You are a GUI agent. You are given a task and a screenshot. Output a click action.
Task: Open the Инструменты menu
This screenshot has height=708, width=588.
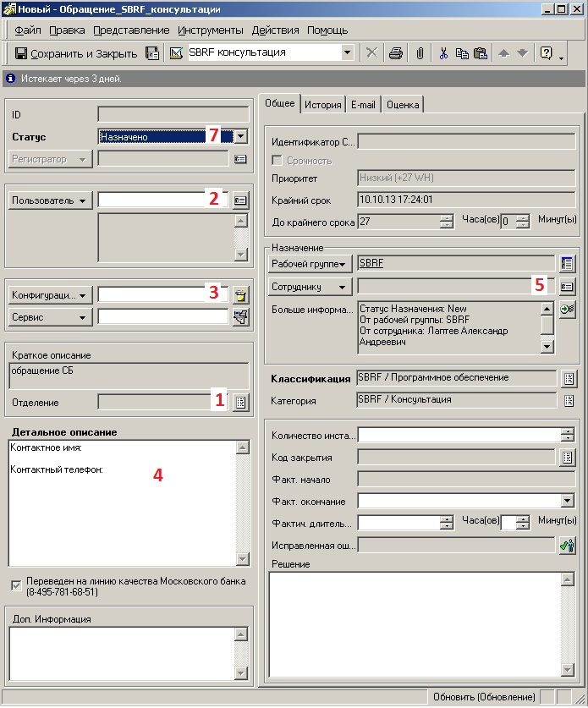[x=211, y=30]
